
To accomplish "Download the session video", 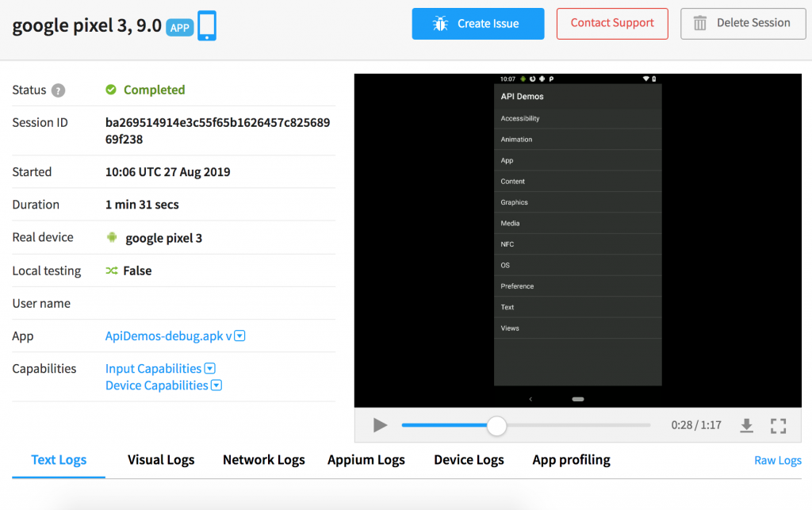I will click(x=746, y=426).
